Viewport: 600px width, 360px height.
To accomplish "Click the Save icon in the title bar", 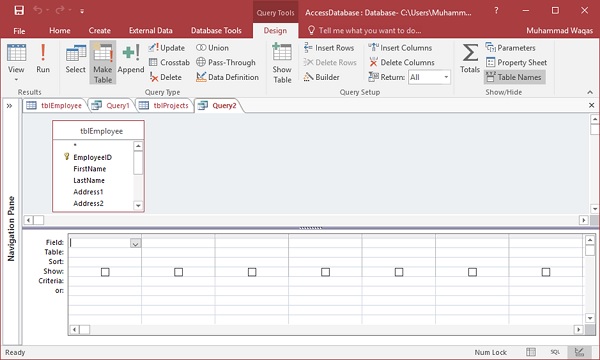I will 19,10.
